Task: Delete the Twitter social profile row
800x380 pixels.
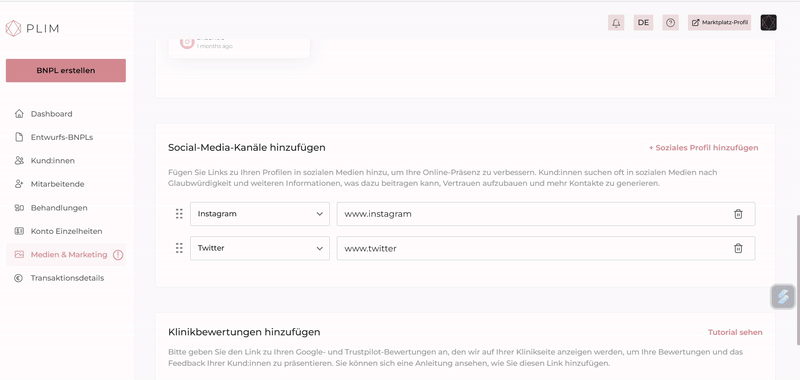Action: click(738, 248)
